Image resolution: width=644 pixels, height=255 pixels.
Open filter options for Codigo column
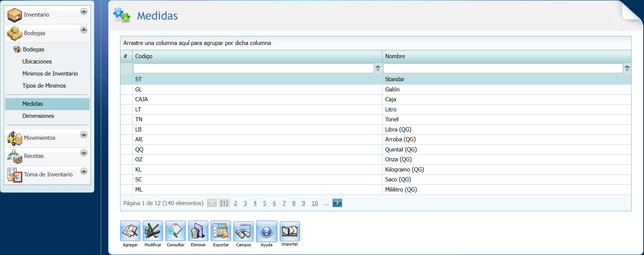click(x=378, y=68)
